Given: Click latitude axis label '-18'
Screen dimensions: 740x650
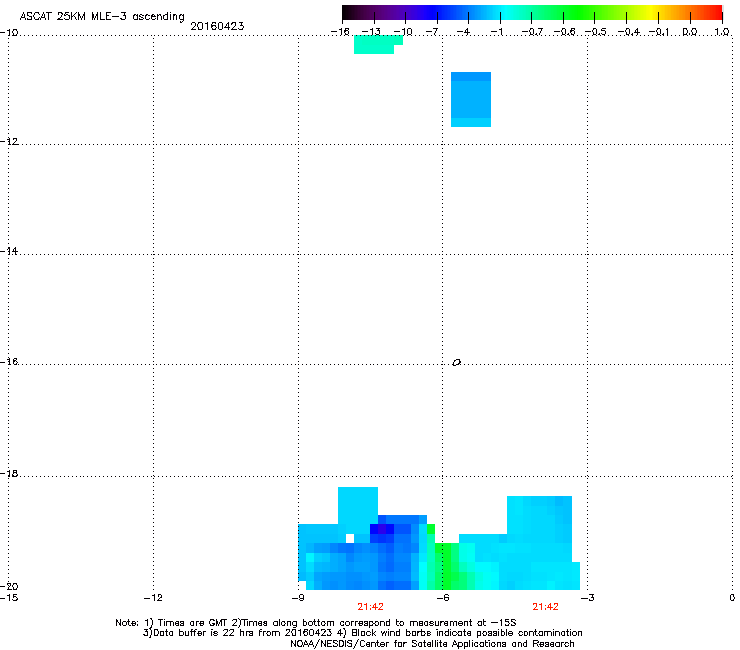Looking at the screenshot, I should pos(9,473).
